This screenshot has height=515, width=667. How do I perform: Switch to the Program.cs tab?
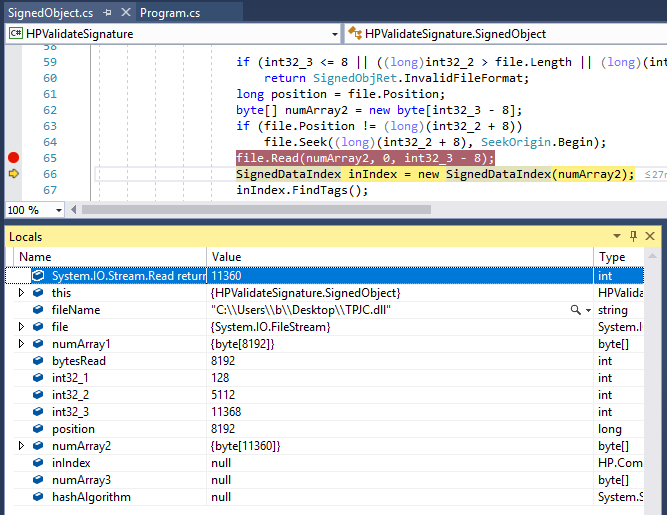tap(172, 13)
